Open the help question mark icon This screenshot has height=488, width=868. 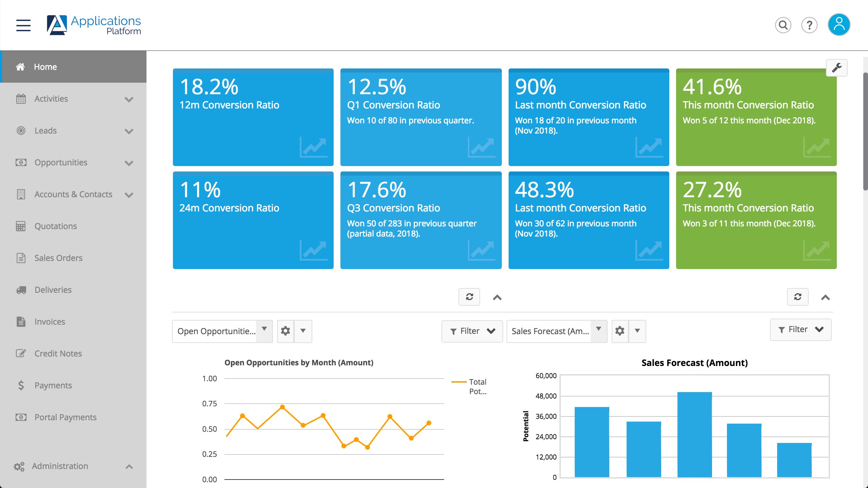[809, 25]
